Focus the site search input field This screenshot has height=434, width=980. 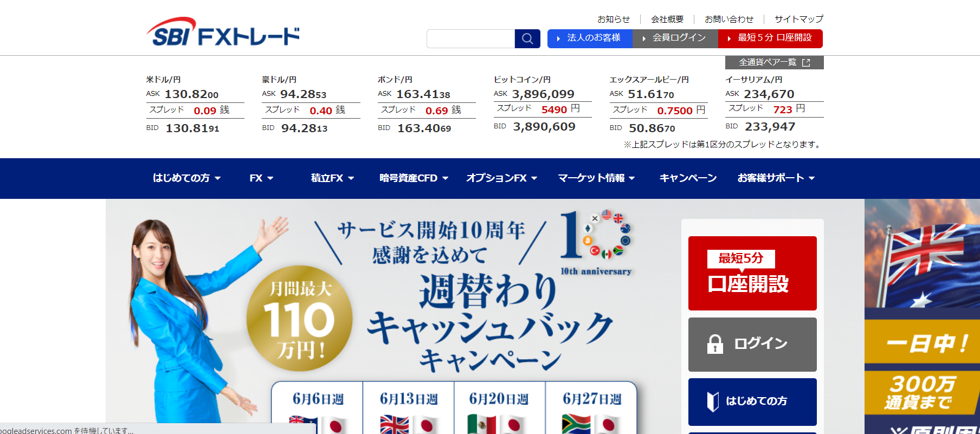tap(470, 38)
